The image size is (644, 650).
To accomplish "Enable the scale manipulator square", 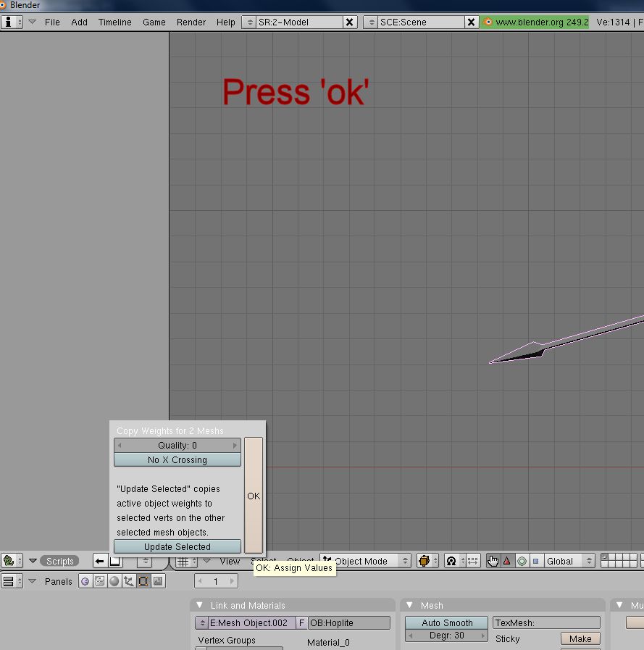I will pyautogui.click(x=535, y=561).
